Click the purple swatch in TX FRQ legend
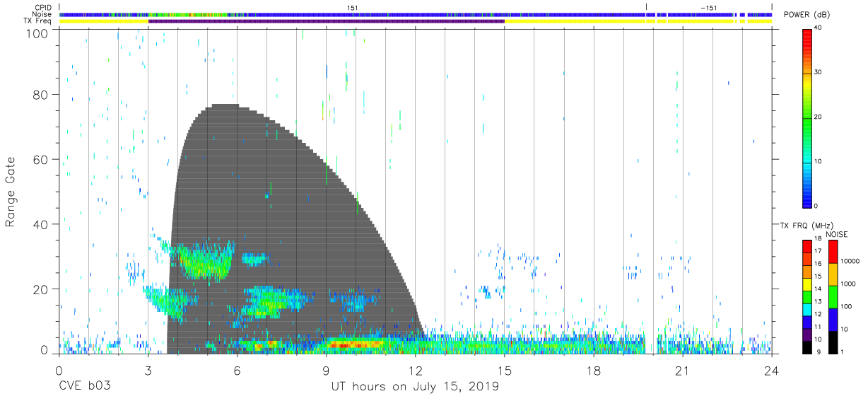The height and width of the screenshot is (401, 868). tap(807, 333)
